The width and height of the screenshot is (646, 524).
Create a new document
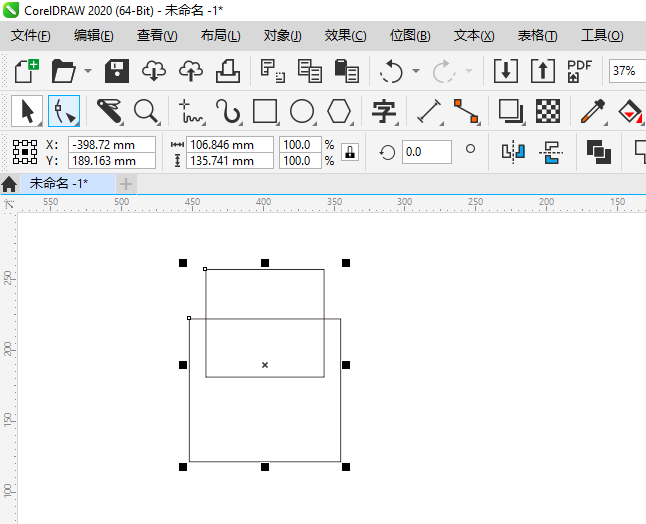tap(26, 71)
